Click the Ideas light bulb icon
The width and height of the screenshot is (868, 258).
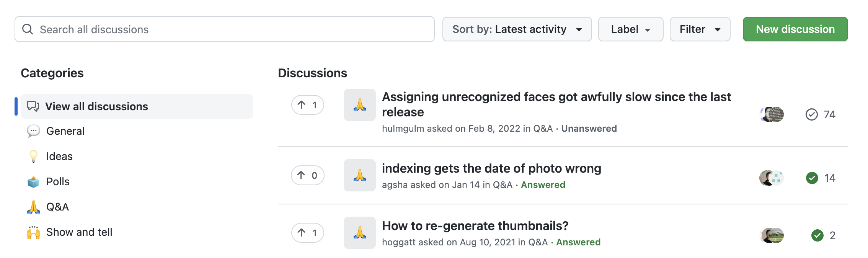[33, 156]
